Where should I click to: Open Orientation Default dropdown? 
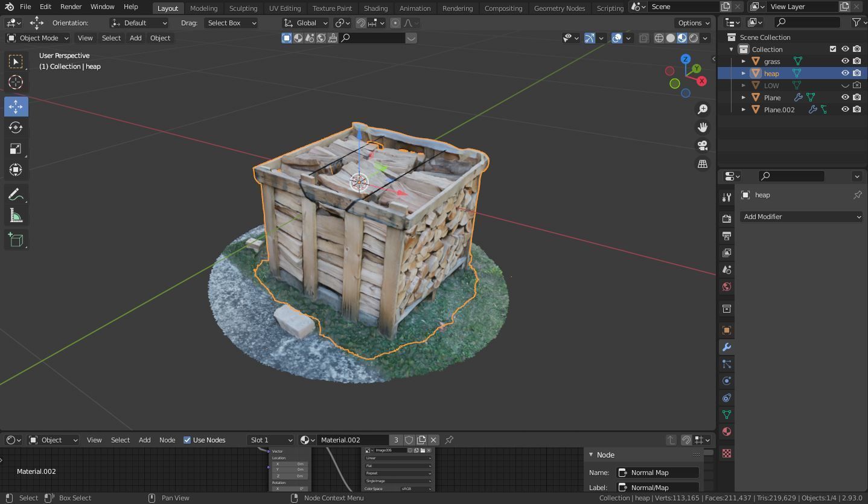pyautogui.click(x=139, y=23)
